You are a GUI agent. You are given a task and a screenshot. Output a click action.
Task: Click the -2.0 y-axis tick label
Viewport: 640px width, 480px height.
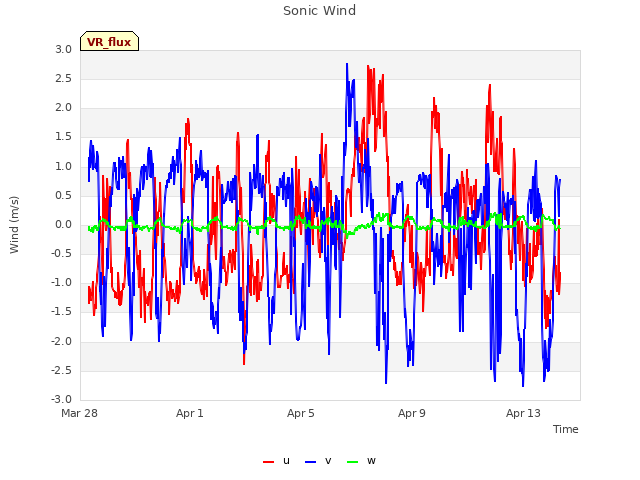[x=62, y=341]
